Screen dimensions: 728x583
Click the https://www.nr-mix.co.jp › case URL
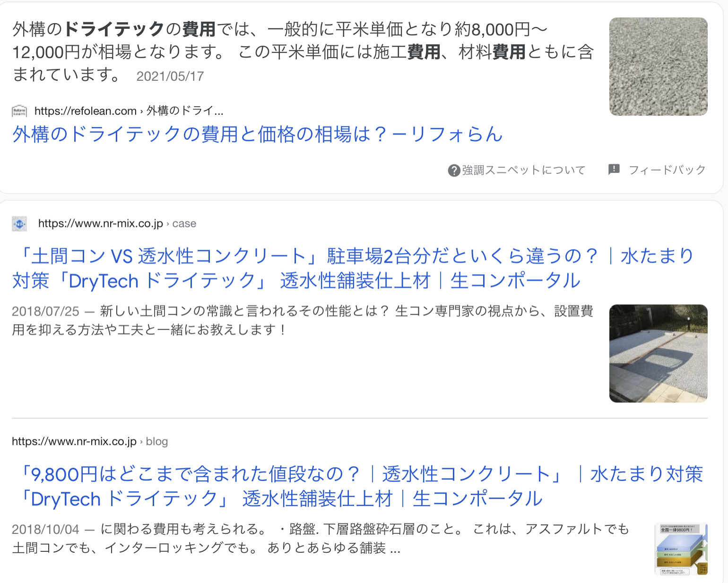[x=117, y=223]
